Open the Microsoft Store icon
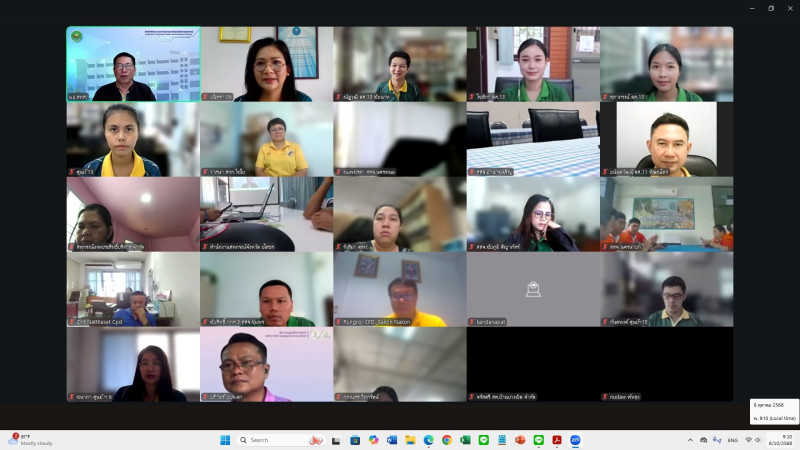 (355, 440)
